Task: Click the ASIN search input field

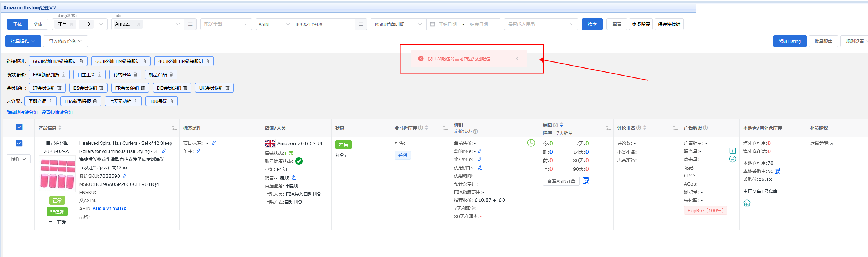Action: coord(324,24)
